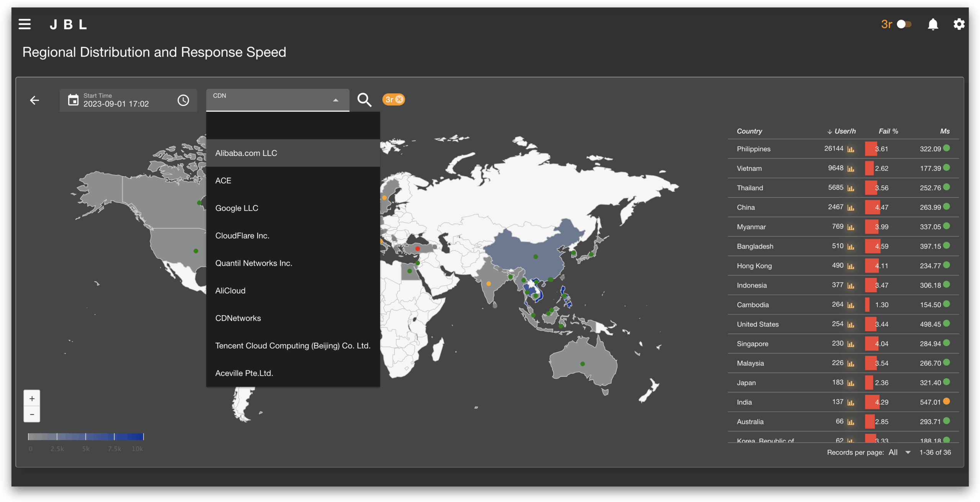The width and height of the screenshot is (980, 502).
Task: Choose Google LLC option
Action: [237, 208]
